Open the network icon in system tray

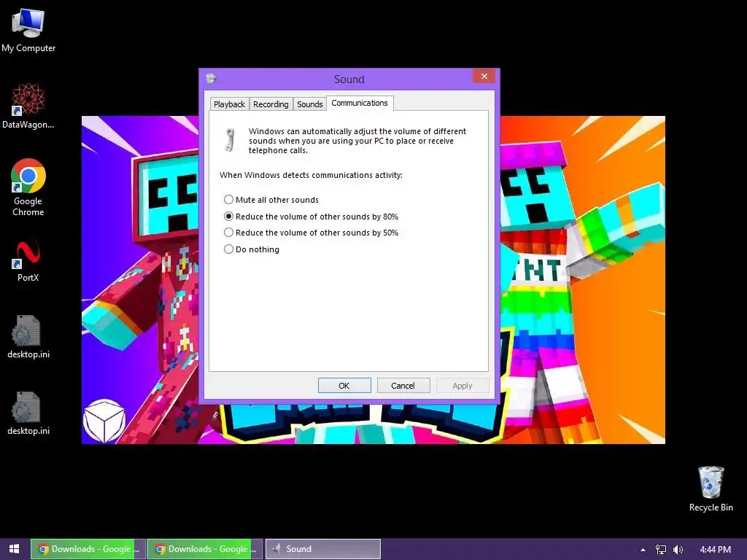[661, 550]
